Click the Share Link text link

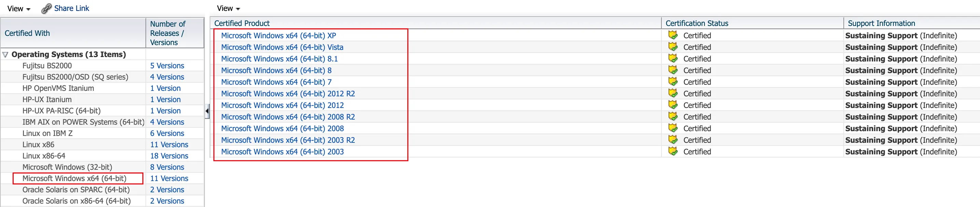[71, 9]
